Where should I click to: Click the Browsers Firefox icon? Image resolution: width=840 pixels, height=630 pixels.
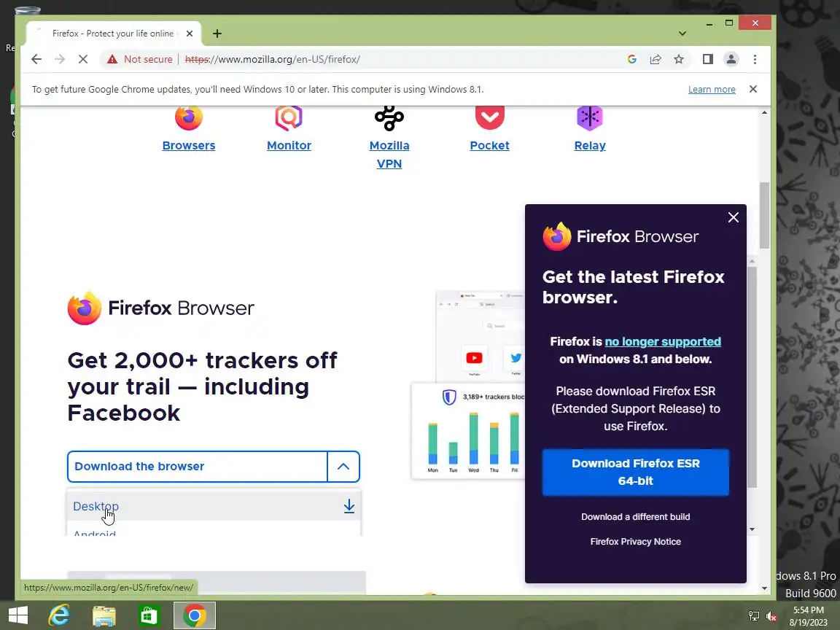189,118
